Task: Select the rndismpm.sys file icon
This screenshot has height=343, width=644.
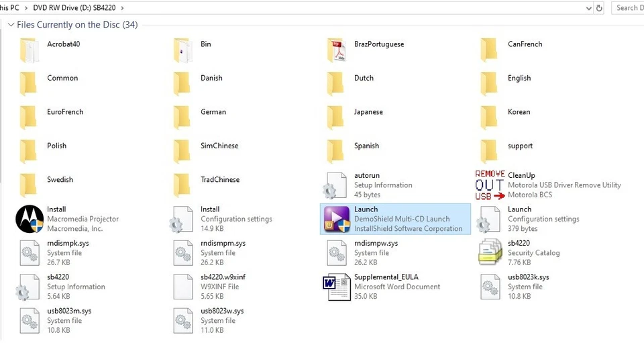Action: coord(183,253)
